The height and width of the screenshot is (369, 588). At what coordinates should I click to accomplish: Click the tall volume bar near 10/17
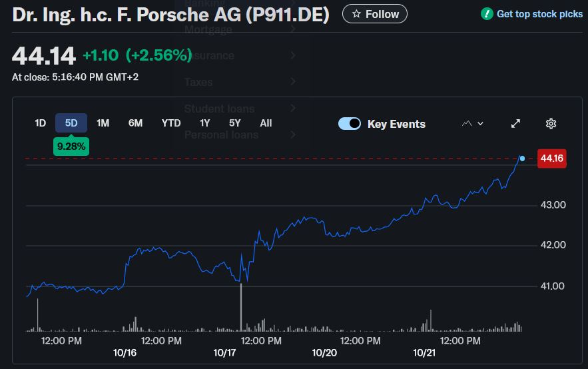click(x=241, y=307)
